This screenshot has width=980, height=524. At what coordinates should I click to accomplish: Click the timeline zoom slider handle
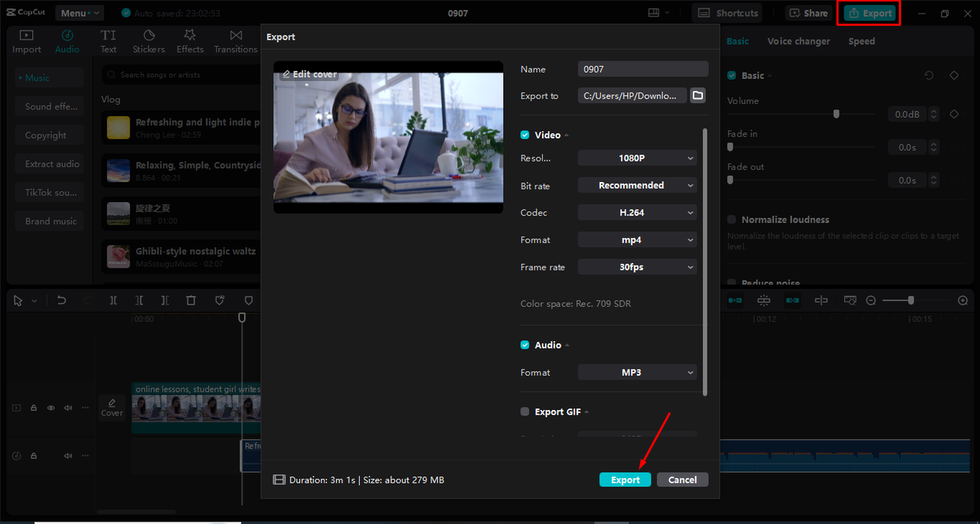coord(910,301)
